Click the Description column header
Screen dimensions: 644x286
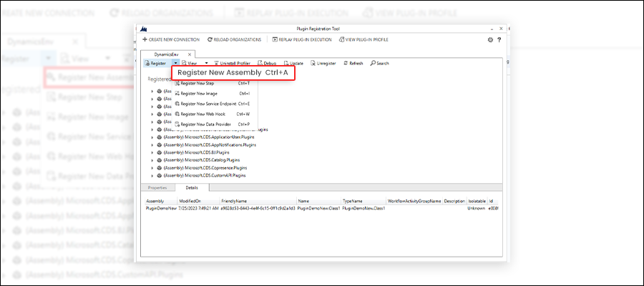tap(454, 202)
